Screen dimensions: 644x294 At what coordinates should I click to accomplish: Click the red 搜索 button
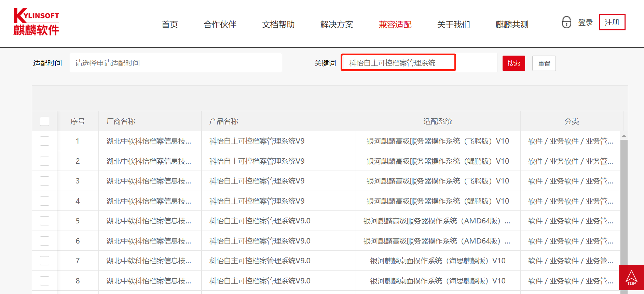(514, 63)
